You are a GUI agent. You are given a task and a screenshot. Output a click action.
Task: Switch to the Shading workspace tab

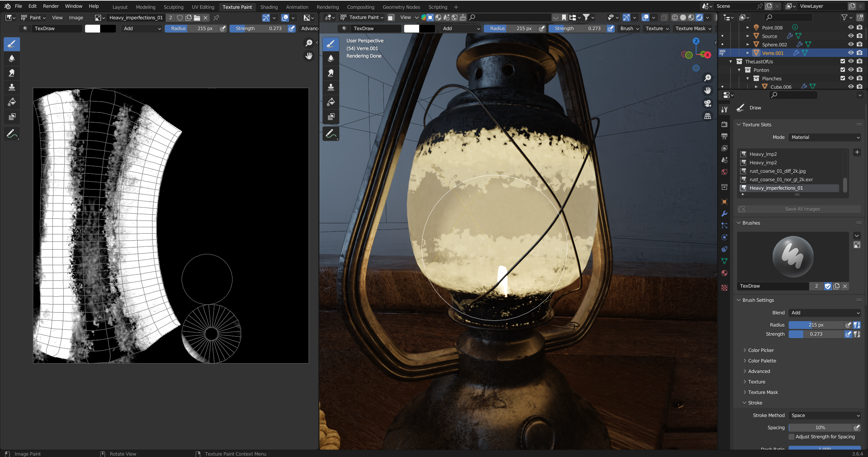tap(269, 7)
